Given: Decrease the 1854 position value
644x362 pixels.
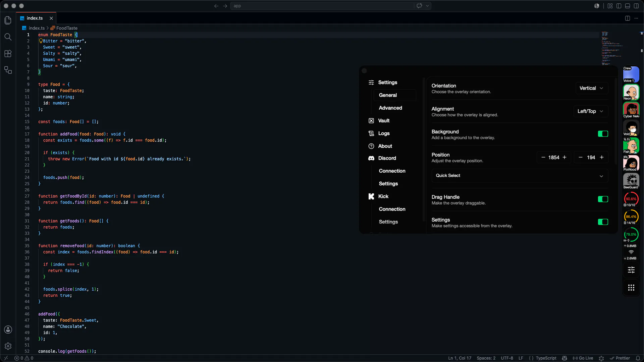Looking at the screenshot, I should pyautogui.click(x=543, y=157).
